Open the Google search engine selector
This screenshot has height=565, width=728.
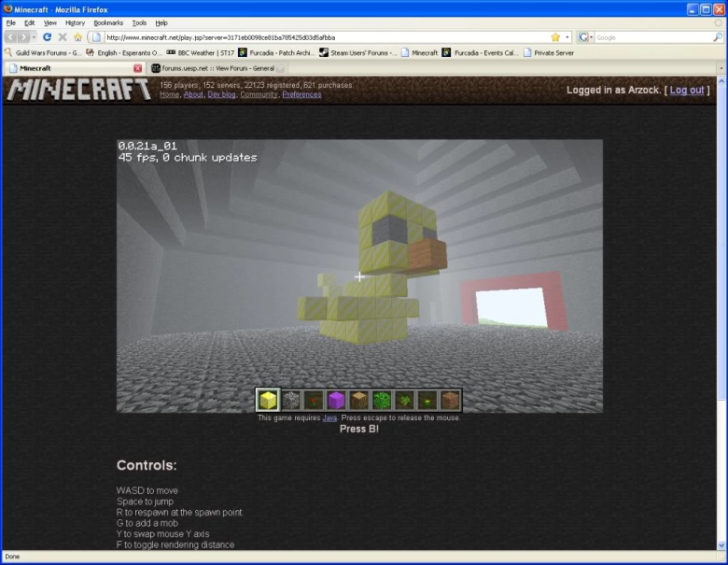(586, 37)
